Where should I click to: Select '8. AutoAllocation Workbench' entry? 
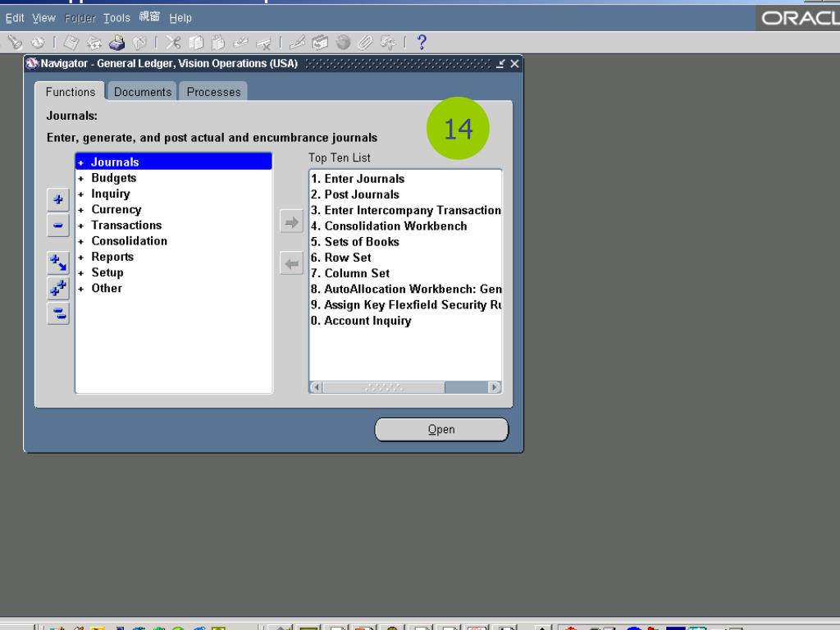point(405,290)
